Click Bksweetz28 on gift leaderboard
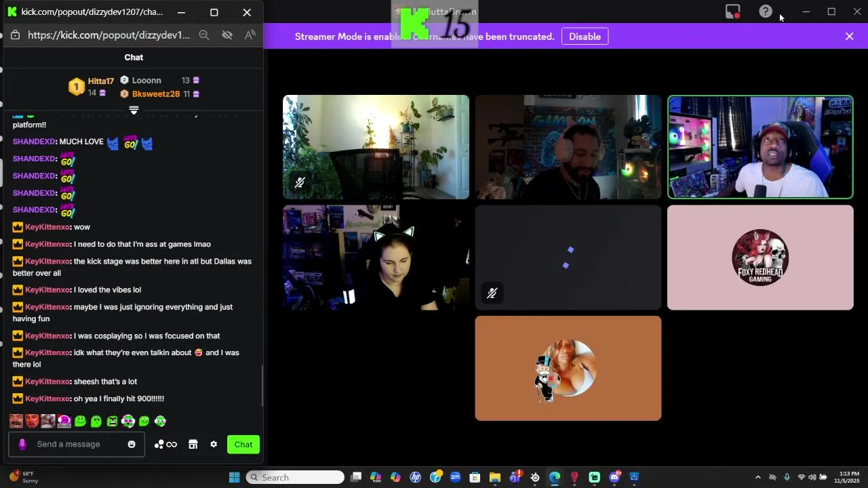 point(156,94)
